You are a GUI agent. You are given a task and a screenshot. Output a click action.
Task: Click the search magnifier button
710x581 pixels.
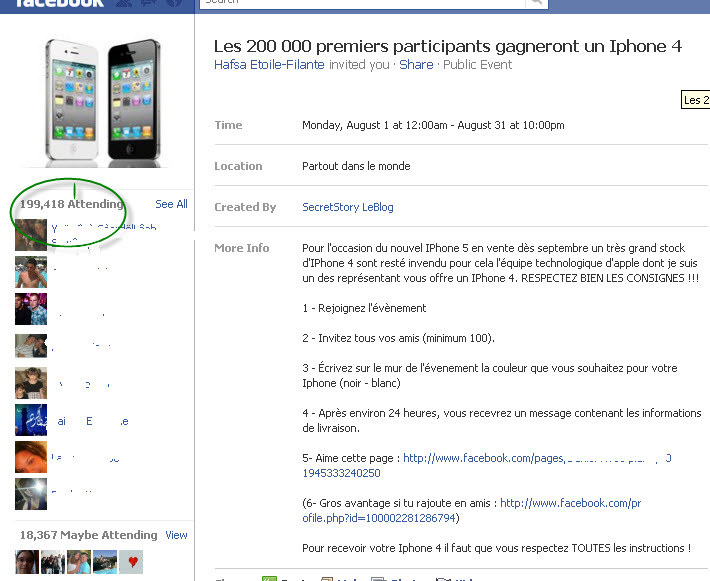pos(537,3)
